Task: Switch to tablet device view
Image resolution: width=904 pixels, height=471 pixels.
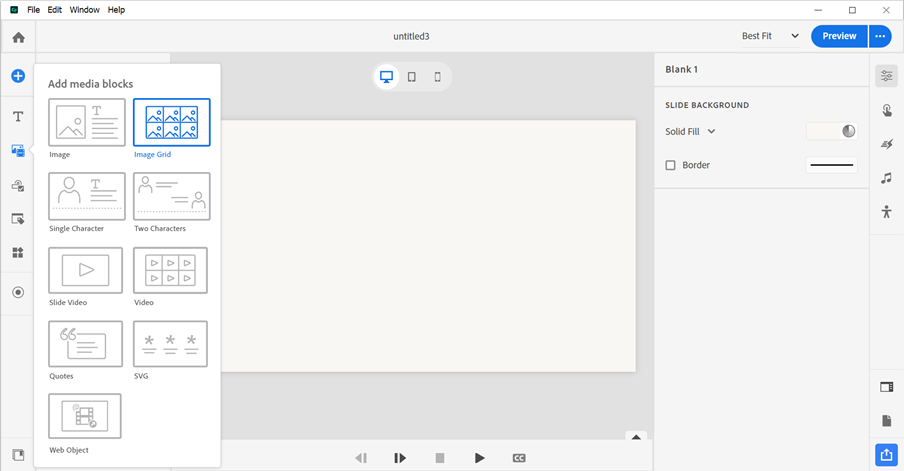Action: 412,77
